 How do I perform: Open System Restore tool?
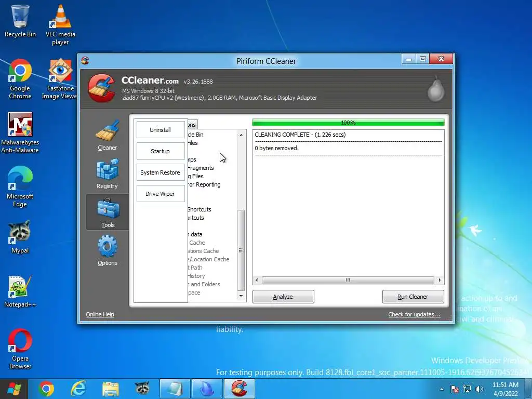click(161, 172)
